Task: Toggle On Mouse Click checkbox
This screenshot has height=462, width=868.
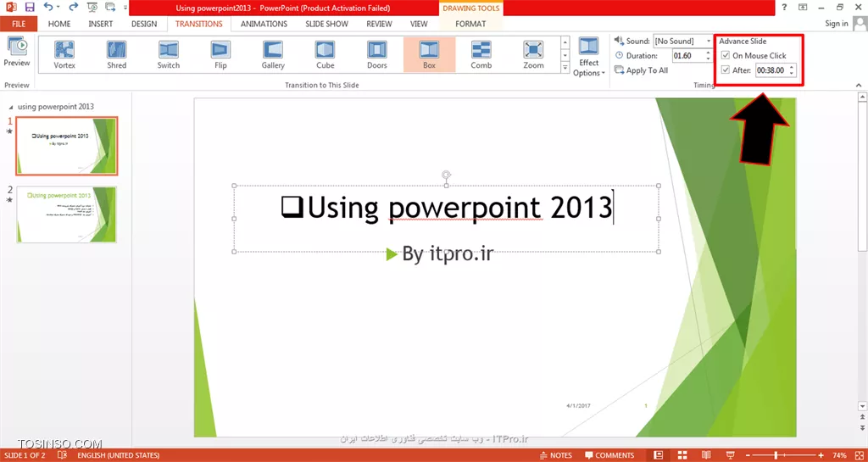Action: [726, 56]
